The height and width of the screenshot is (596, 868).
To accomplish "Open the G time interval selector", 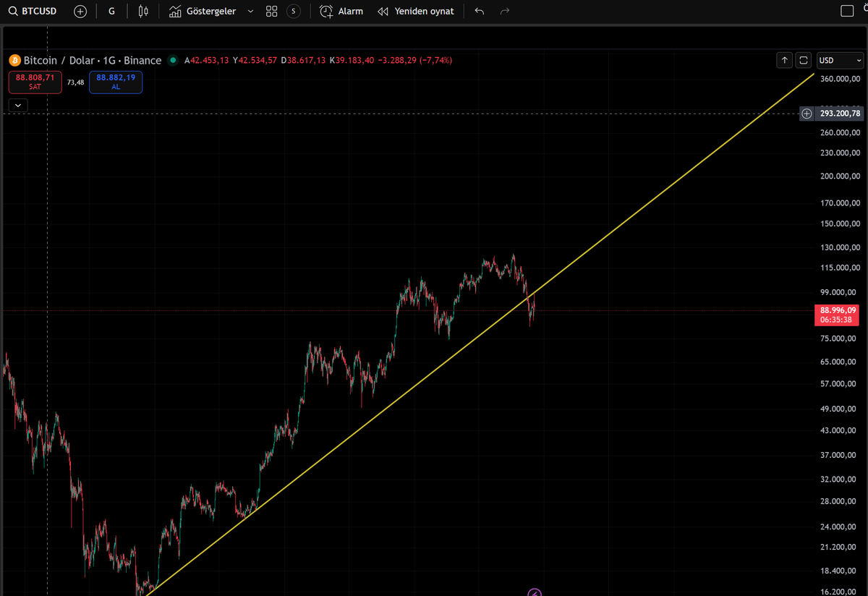I will pos(111,12).
